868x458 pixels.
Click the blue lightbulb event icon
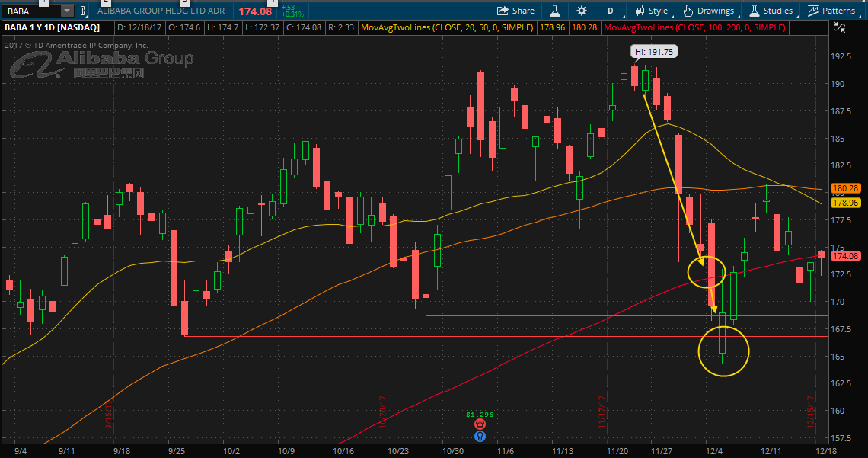pos(480,437)
